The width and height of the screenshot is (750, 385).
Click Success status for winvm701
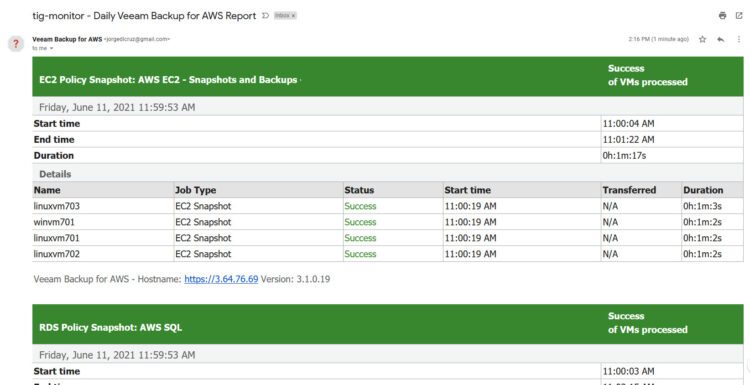click(x=360, y=222)
